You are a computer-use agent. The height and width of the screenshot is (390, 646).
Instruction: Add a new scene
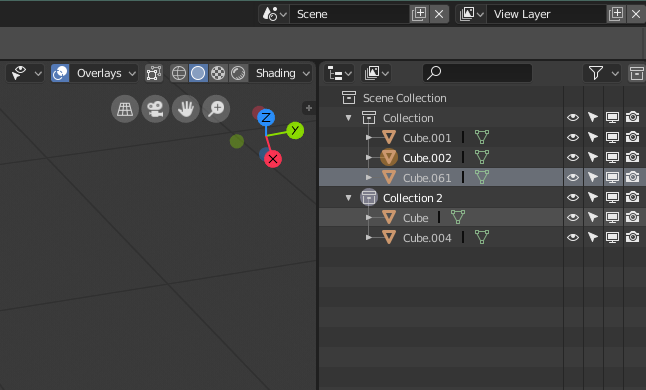(x=419, y=14)
